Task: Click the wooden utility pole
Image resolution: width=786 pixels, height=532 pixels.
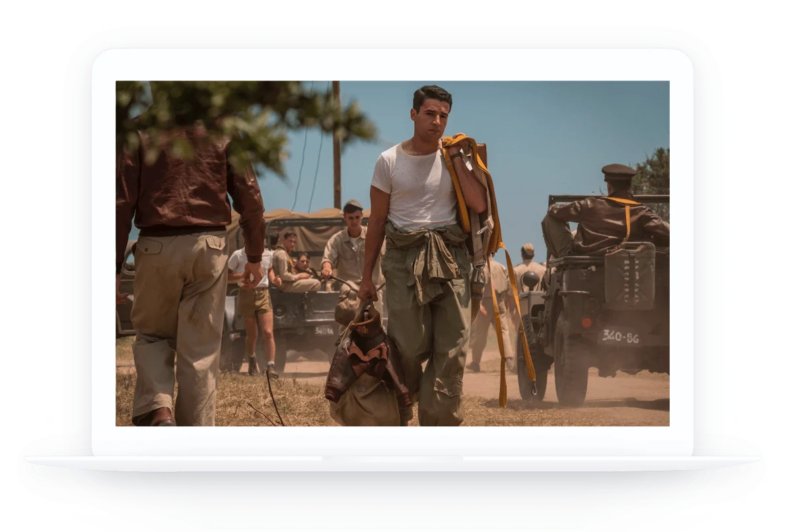Action: [x=336, y=145]
